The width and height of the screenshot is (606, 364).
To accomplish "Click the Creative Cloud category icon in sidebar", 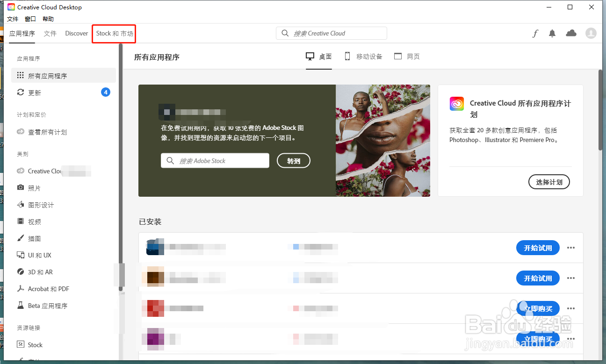I will click(x=20, y=171).
